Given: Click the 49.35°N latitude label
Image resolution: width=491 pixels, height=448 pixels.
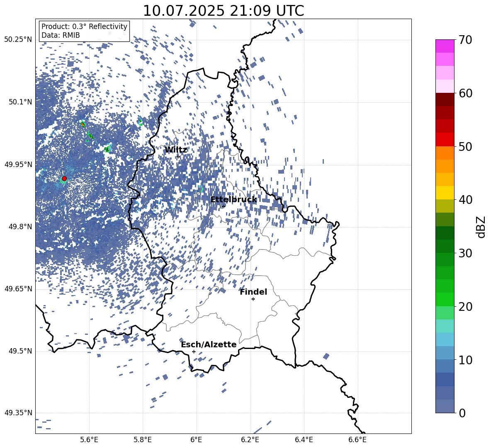Looking at the screenshot, I should (18, 413).
